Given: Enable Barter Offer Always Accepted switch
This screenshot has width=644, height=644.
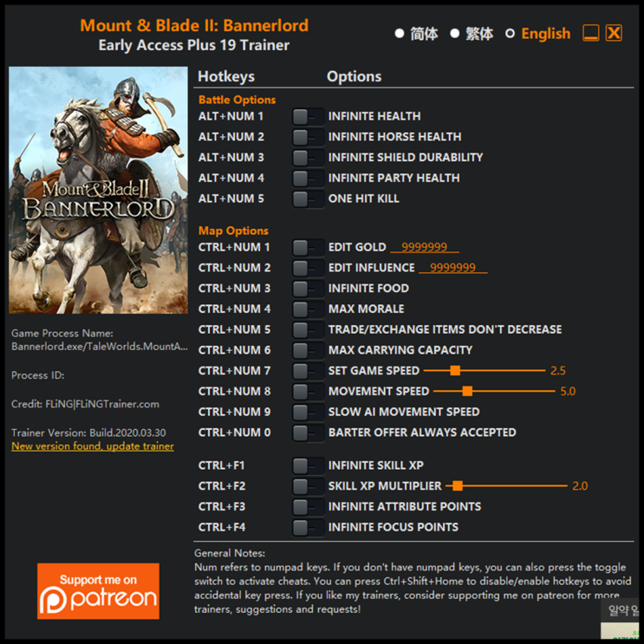Looking at the screenshot, I should tap(308, 433).
